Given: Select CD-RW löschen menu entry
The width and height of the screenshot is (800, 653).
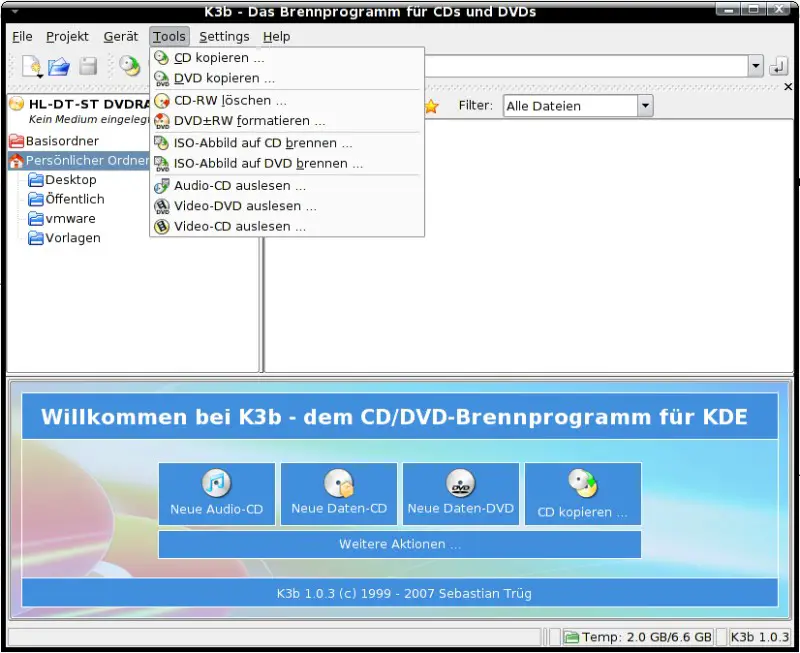Looking at the screenshot, I should 287,101.
